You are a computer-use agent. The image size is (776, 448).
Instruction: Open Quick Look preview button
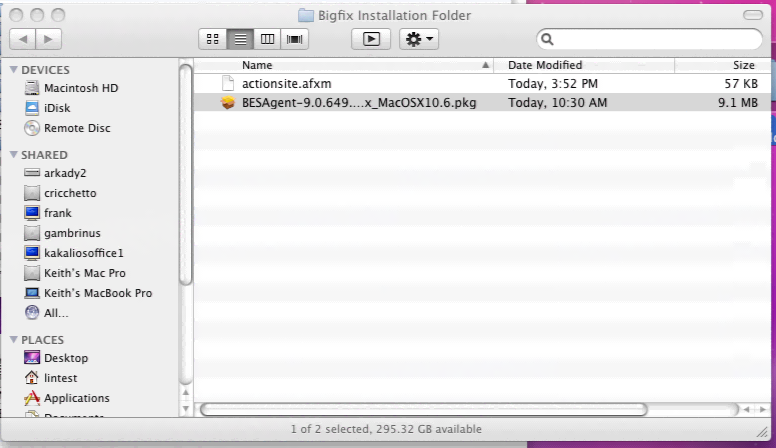coord(371,39)
